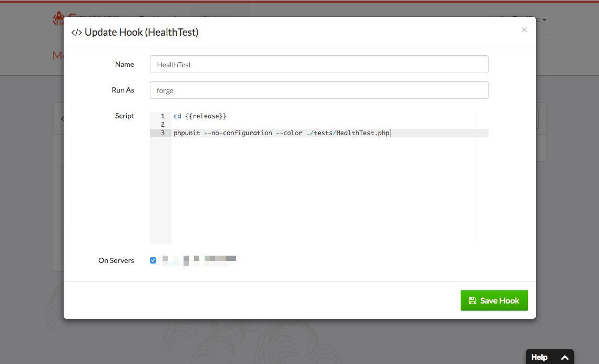Click line number 2 in script gutter
599x364 pixels.
click(163, 125)
